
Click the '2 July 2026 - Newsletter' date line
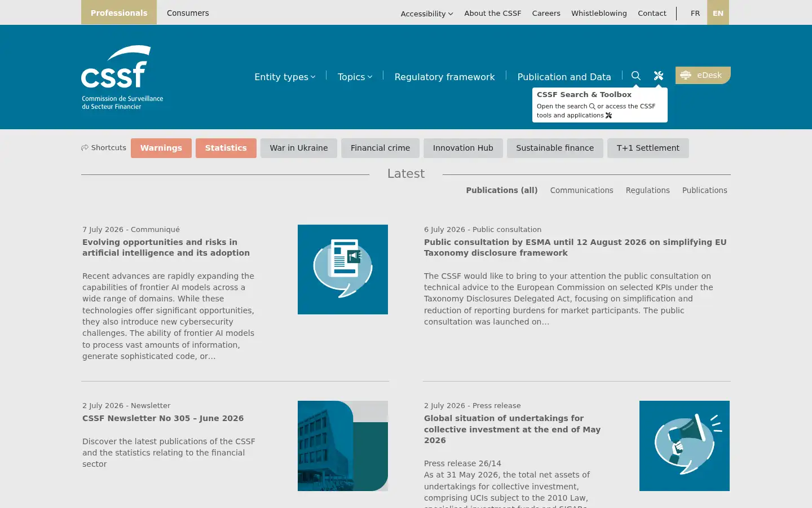(126, 405)
